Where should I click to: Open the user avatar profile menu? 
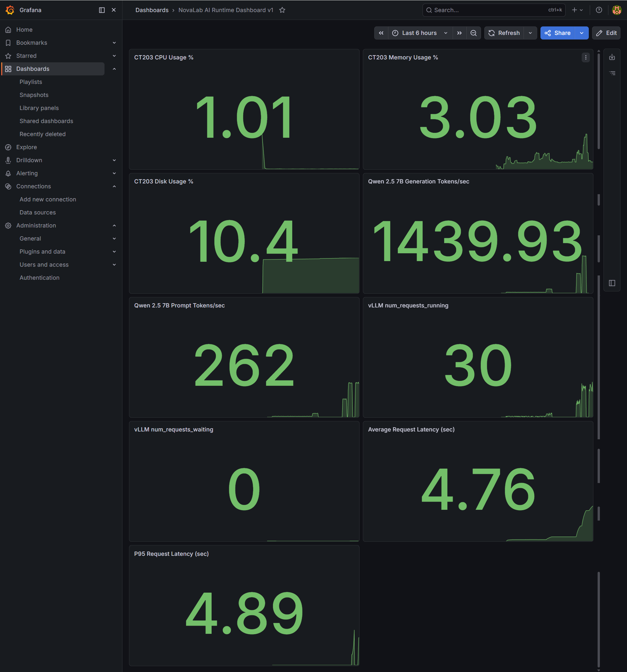[x=617, y=10]
